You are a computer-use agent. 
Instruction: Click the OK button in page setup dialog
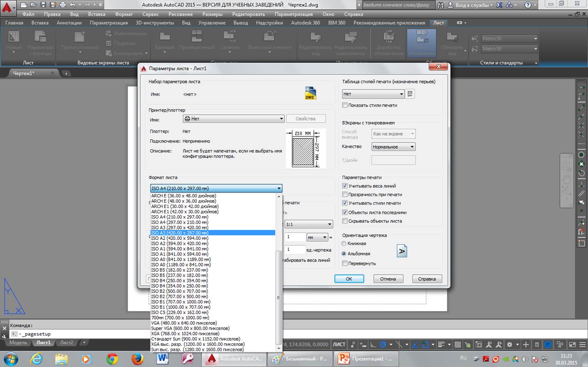(349, 279)
